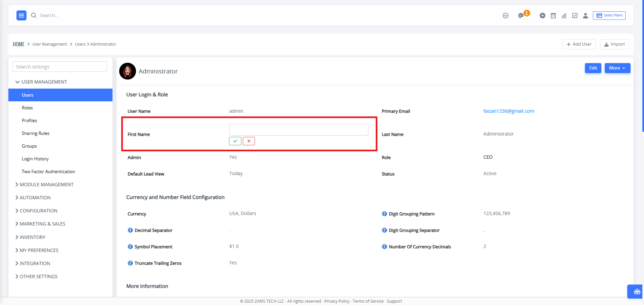Viewport: 644px width, 305px height.
Task: Open the reports bar chart icon
Action: [x=564, y=15]
